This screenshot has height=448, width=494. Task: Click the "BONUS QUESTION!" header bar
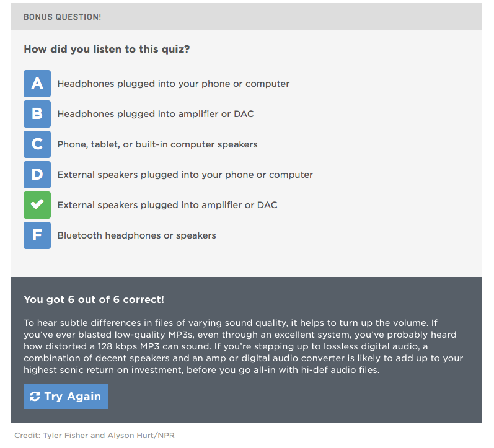(x=247, y=17)
